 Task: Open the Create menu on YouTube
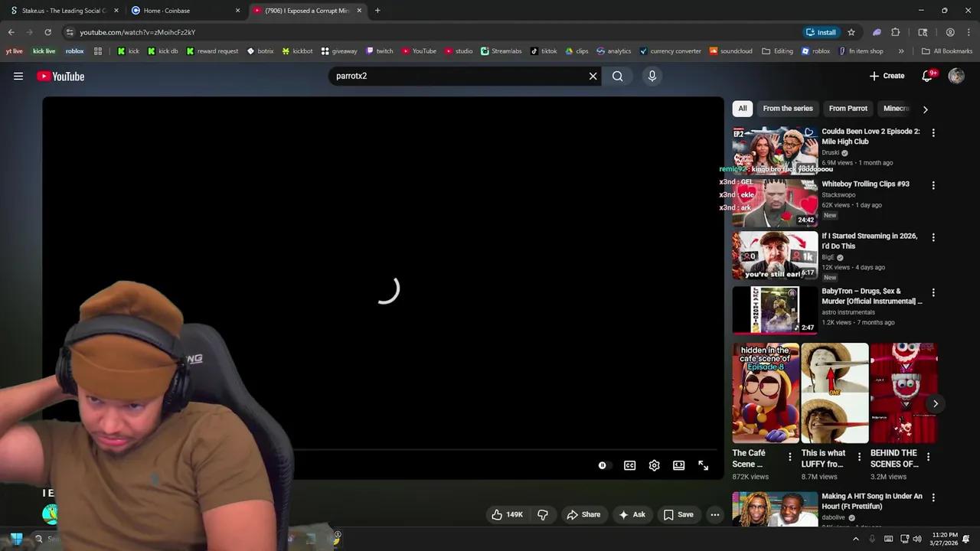(887, 76)
